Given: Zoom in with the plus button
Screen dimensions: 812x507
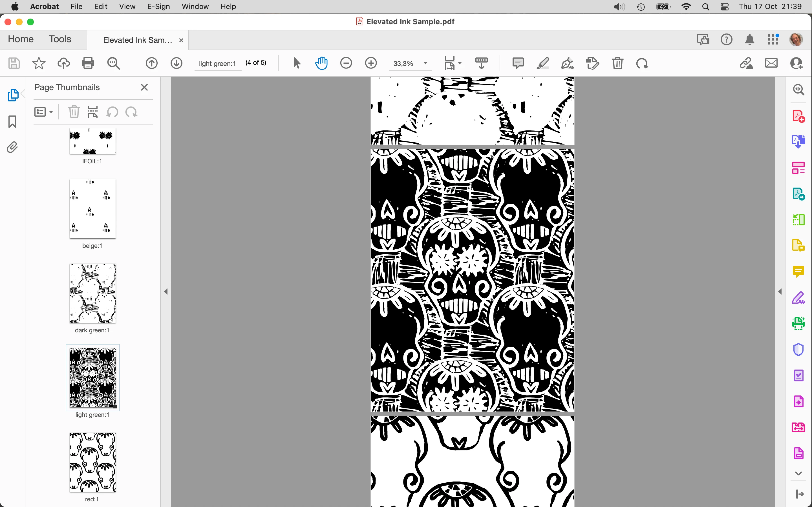Looking at the screenshot, I should click(x=371, y=63).
